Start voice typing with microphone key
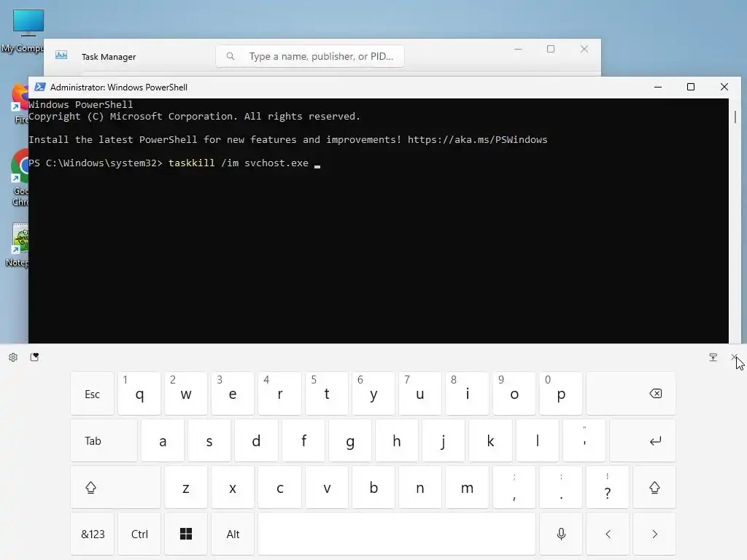The height and width of the screenshot is (560, 747). pyautogui.click(x=561, y=534)
